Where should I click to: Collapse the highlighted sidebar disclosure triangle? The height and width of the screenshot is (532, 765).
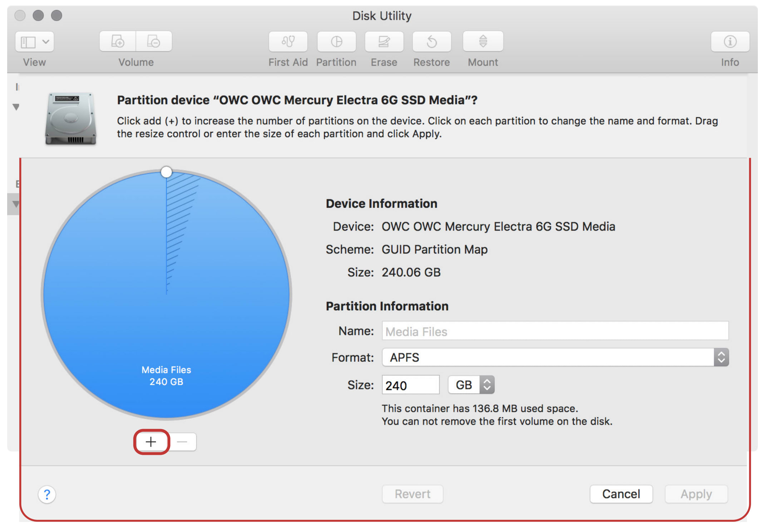click(x=15, y=204)
